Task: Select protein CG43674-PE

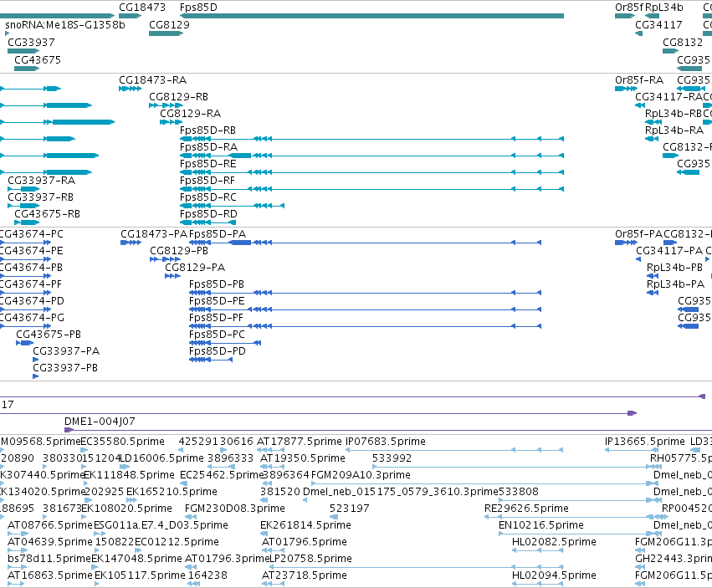Action: [x=30, y=251]
